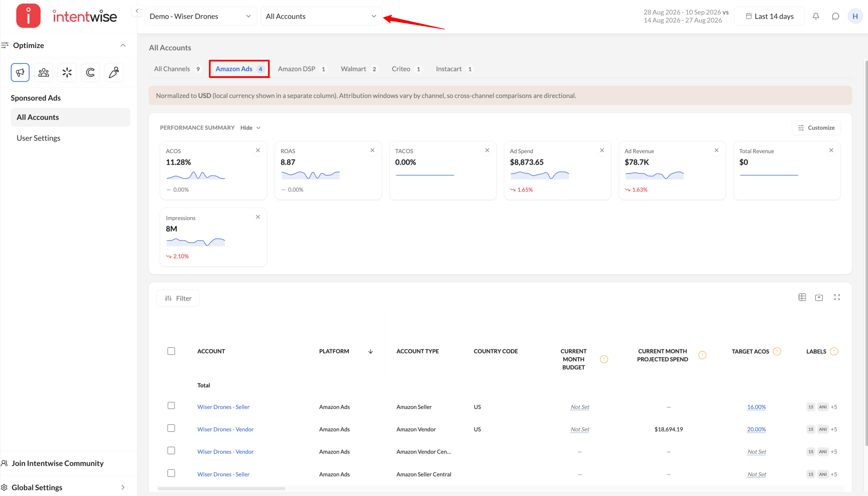Click the Filter button
The height and width of the screenshot is (496, 868).
pyautogui.click(x=178, y=298)
